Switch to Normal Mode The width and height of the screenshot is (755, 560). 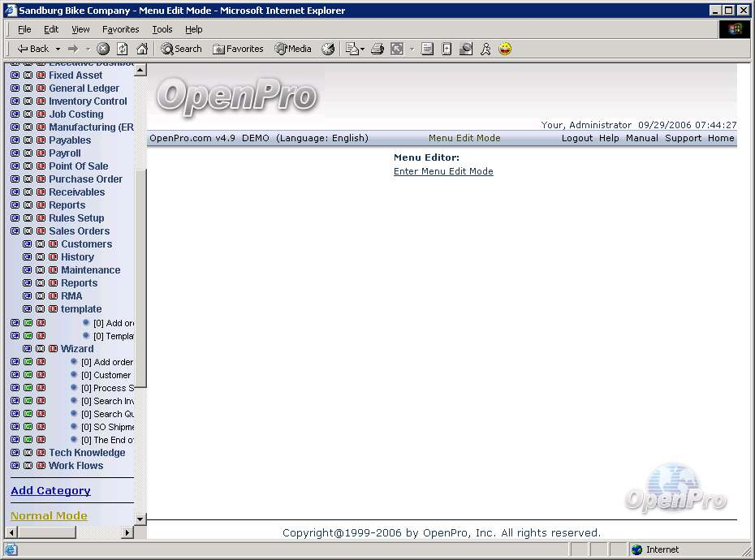click(x=49, y=515)
